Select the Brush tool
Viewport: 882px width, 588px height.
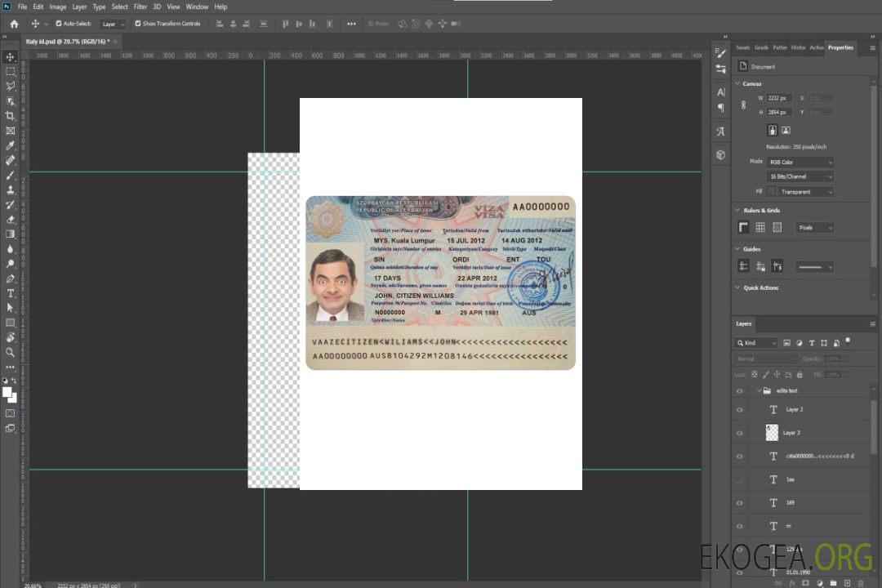(10, 175)
